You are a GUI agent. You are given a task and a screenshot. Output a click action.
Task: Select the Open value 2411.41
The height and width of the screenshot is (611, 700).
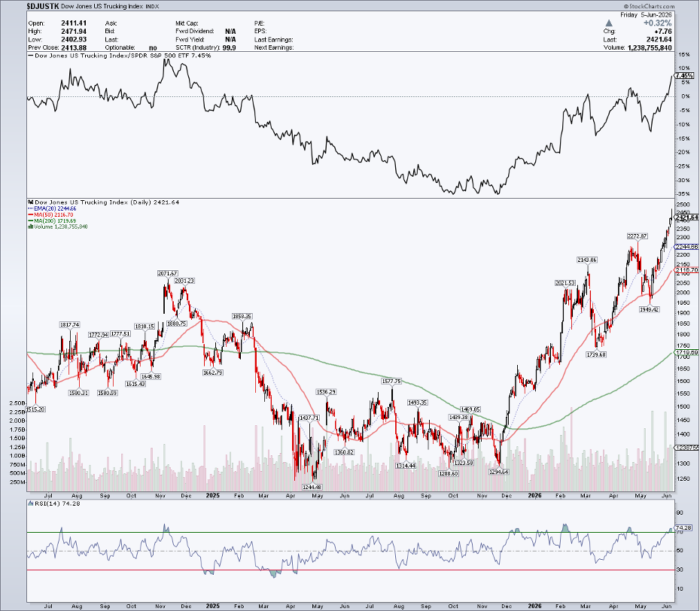click(74, 23)
